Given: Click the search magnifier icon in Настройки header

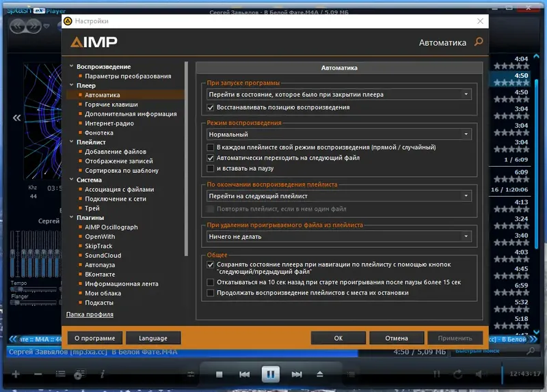Looking at the screenshot, I should click(x=479, y=42).
